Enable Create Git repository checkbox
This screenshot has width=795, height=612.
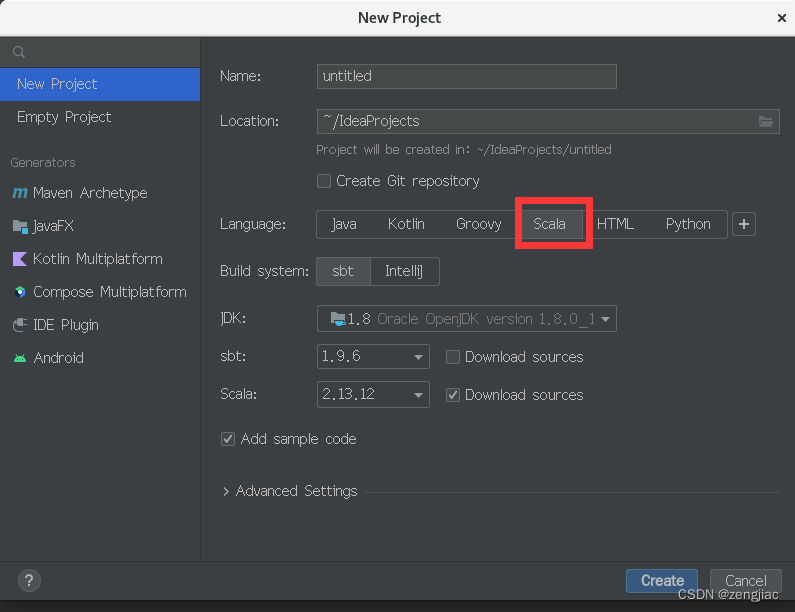tap(323, 181)
